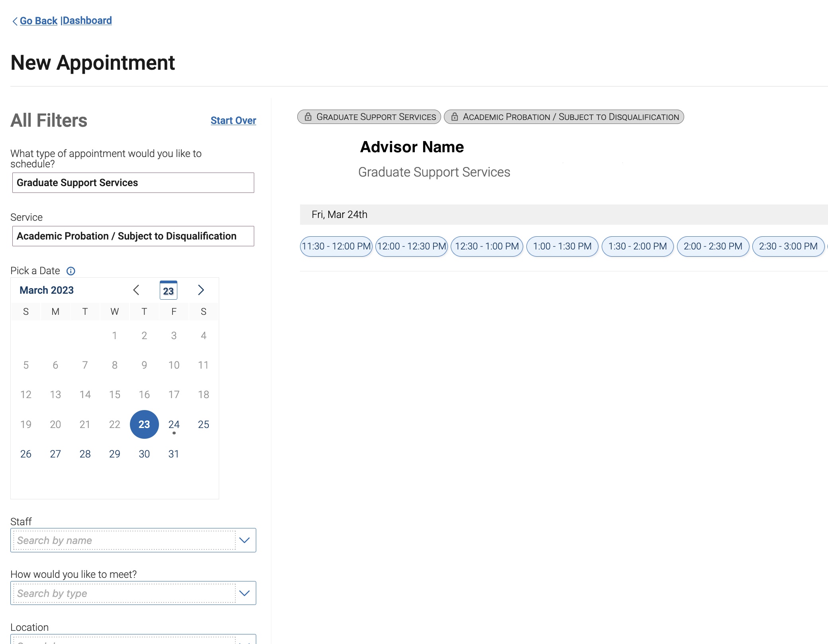Go to previous month in calendar
Image resolution: width=828 pixels, height=644 pixels.
(x=136, y=290)
